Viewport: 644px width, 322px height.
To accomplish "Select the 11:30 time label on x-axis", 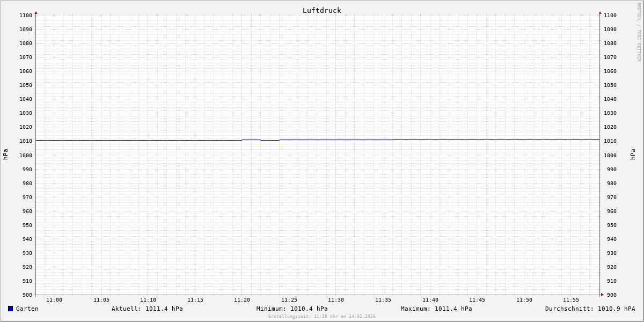I will coord(336,300).
